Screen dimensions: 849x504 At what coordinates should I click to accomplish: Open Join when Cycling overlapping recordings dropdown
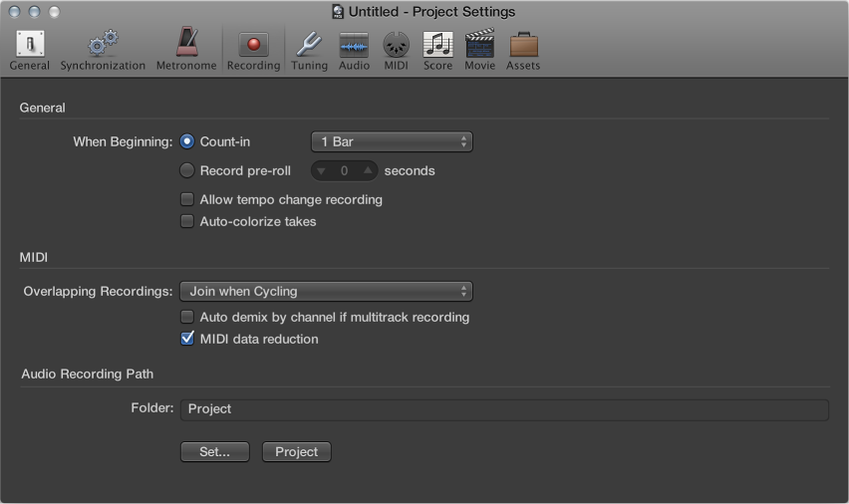point(326,291)
